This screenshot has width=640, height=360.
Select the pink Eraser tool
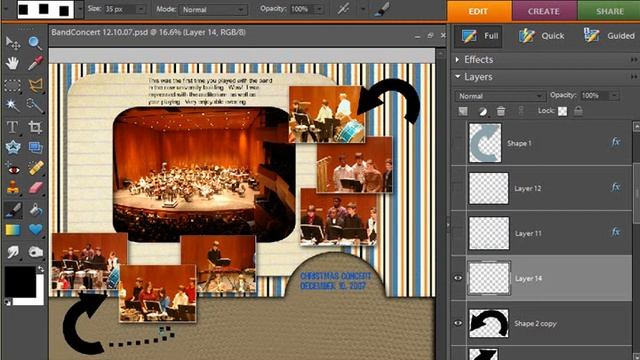[x=35, y=188]
